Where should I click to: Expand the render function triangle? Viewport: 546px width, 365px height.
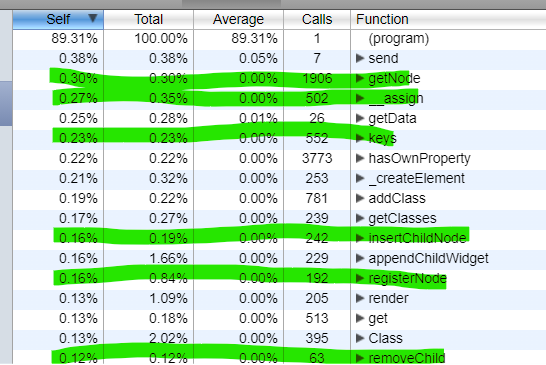pyautogui.click(x=360, y=298)
